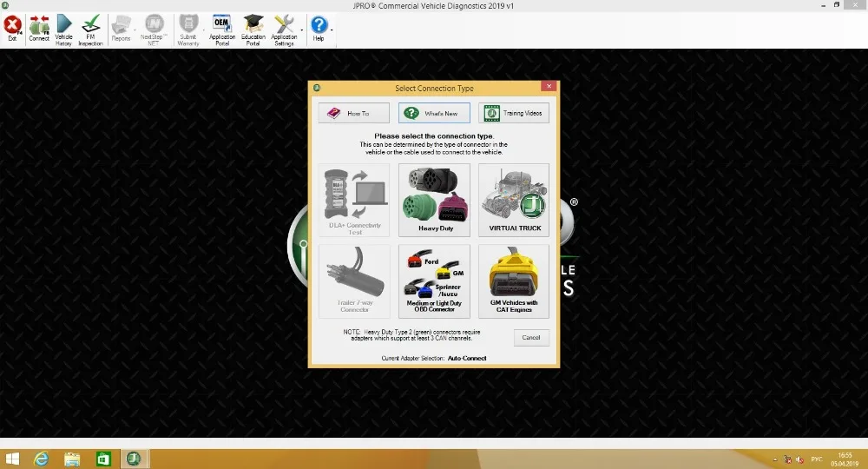The width and height of the screenshot is (868, 469).
Task: Expand the Help dropdown arrow
Action: click(332, 30)
